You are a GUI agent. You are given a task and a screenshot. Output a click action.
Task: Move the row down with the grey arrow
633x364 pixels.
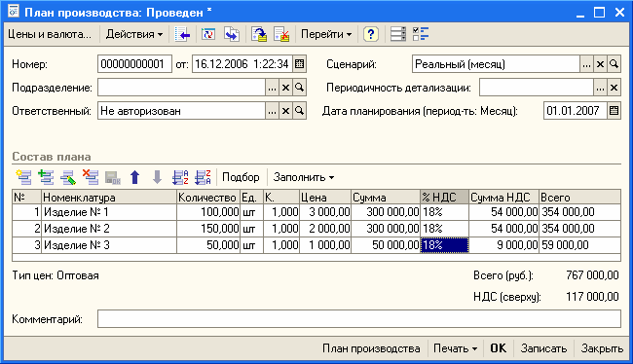157,177
